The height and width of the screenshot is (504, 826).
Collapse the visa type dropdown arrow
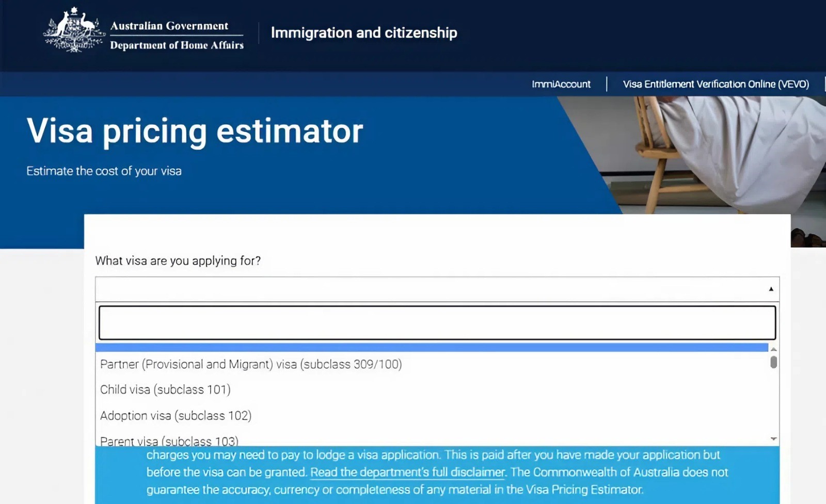tap(771, 289)
